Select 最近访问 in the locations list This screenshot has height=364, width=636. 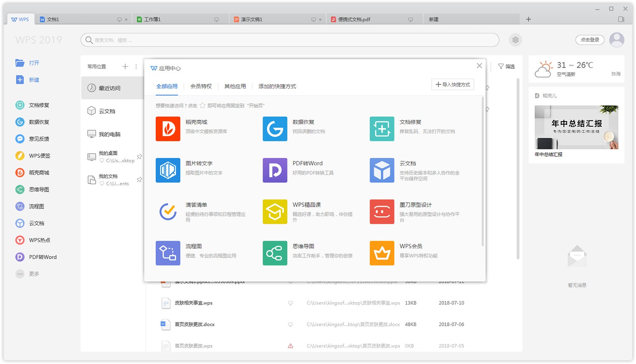point(113,88)
